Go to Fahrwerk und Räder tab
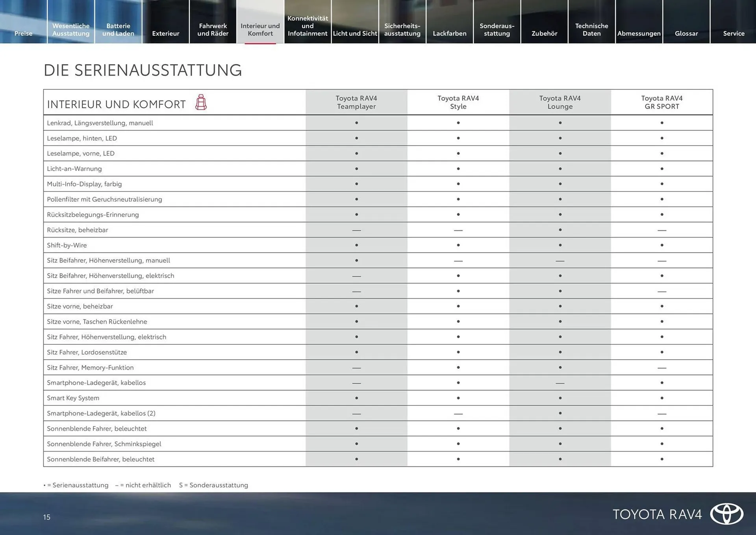756x535 pixels. (x=213, y=30)
